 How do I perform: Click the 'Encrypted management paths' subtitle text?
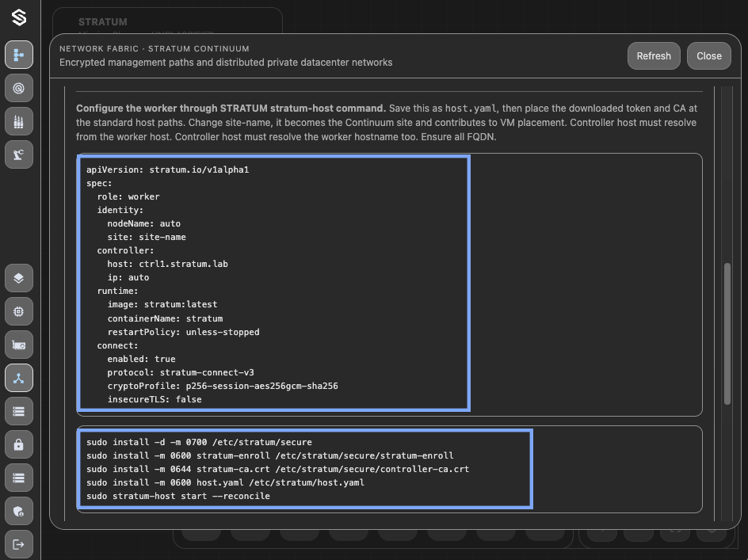pos(226,63)
